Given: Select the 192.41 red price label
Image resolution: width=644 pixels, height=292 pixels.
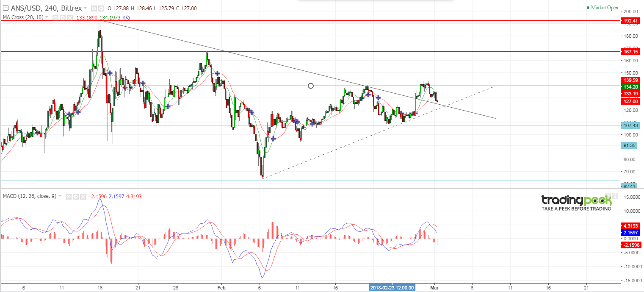Looking at the screenshot, I should [630, 21].
